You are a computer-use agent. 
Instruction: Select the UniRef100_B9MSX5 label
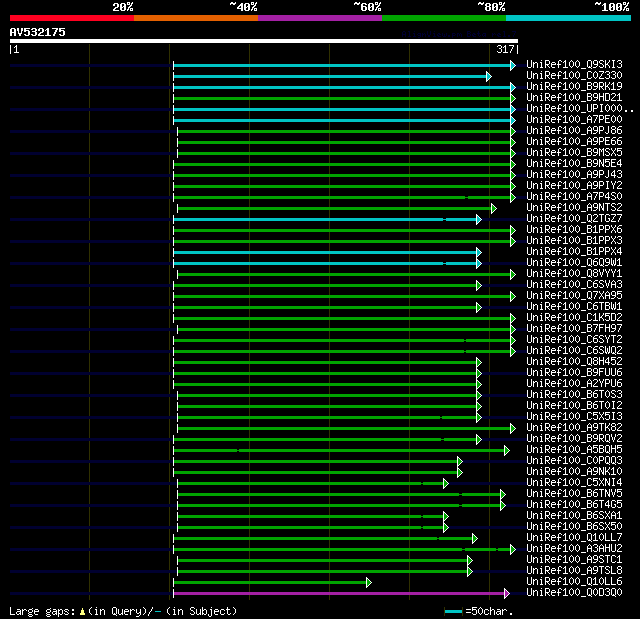pos(574,153)
